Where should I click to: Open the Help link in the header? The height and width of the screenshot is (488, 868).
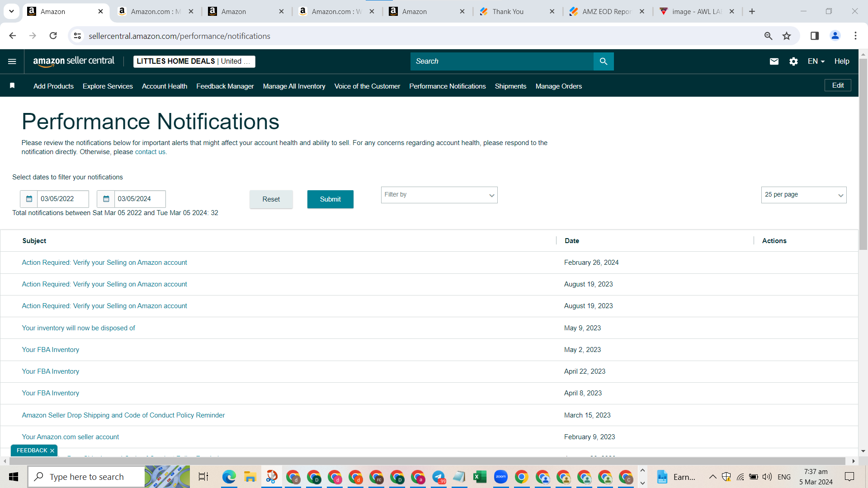(842, 61)
